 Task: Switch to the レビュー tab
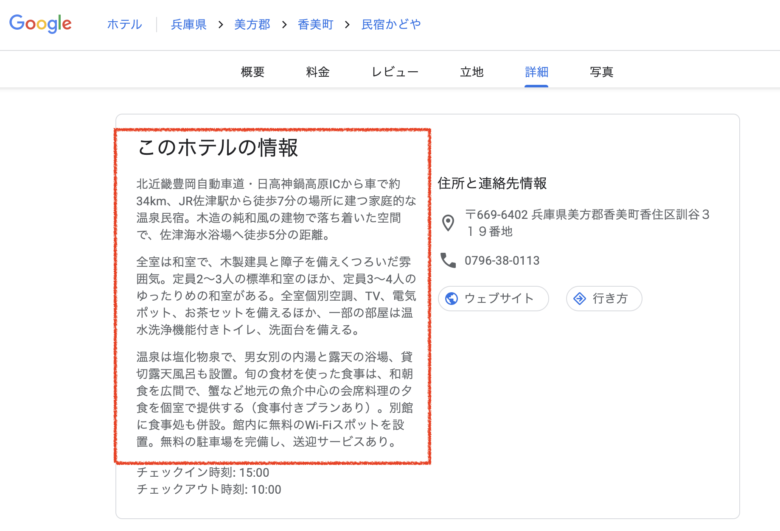(395, 72)
